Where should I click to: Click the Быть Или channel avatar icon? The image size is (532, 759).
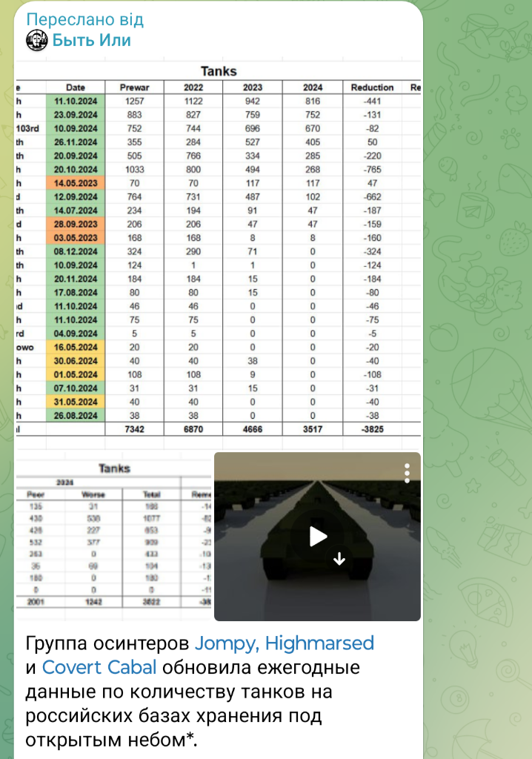coord(36,41)
